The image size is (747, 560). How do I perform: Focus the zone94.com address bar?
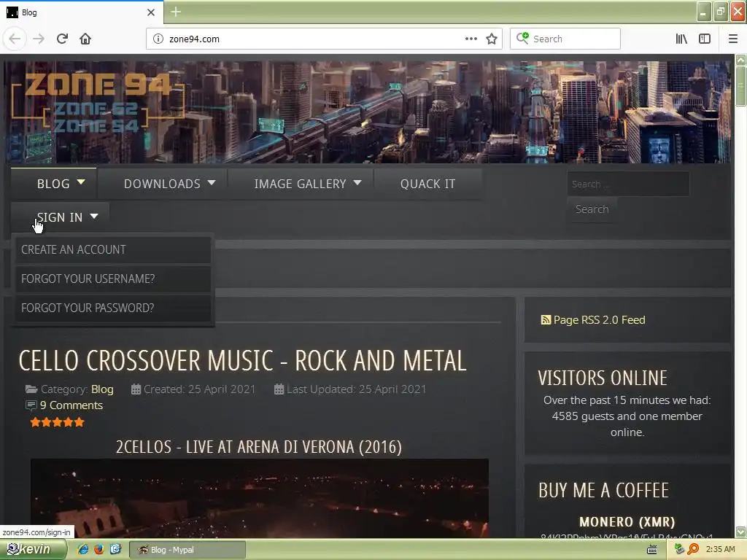(x=314, y=39)
